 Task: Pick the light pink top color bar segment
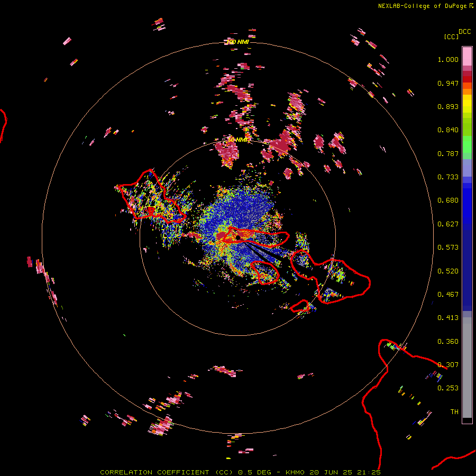(x=467, y=56)
